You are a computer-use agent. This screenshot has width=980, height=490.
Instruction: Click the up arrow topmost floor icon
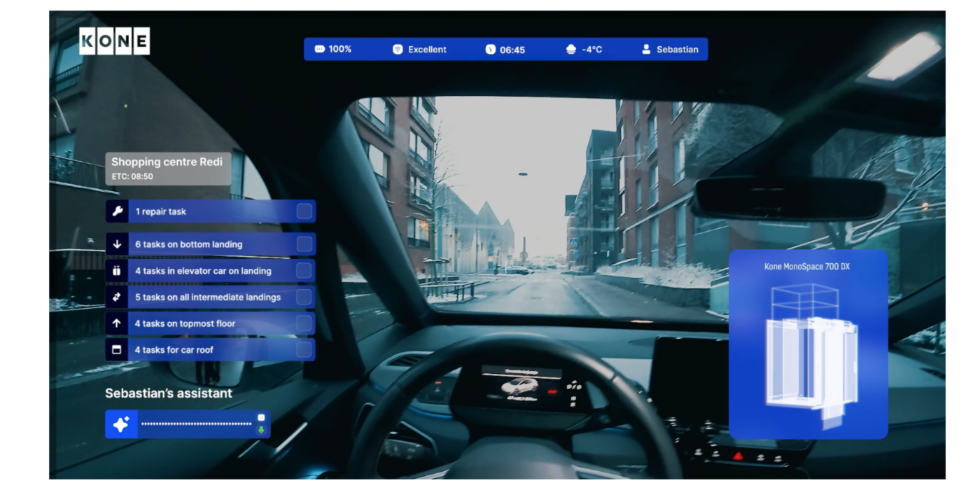117,323
